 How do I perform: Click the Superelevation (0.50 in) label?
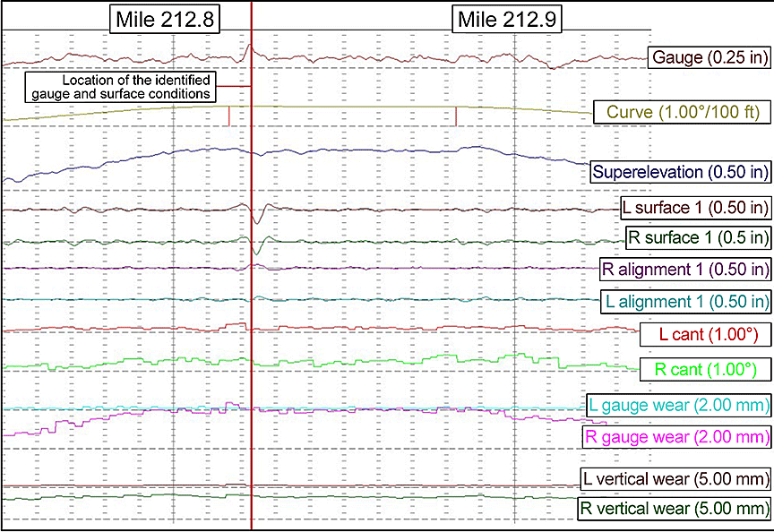[681, 170]
